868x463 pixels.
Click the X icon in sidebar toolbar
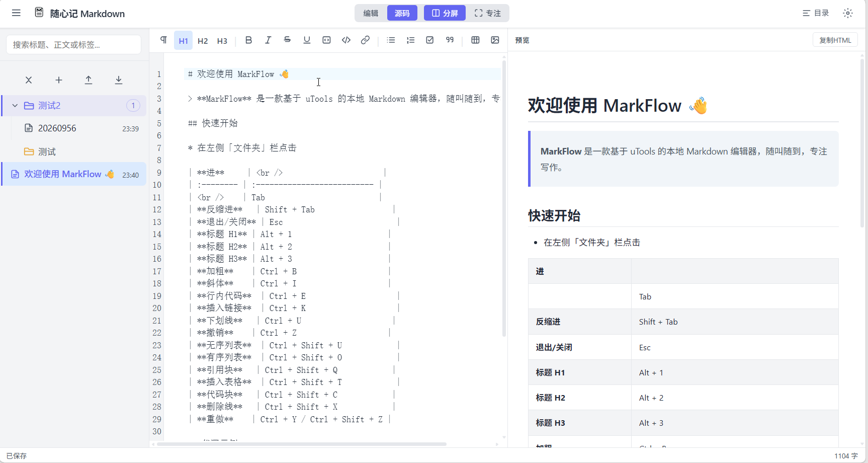tap(29, 80)
